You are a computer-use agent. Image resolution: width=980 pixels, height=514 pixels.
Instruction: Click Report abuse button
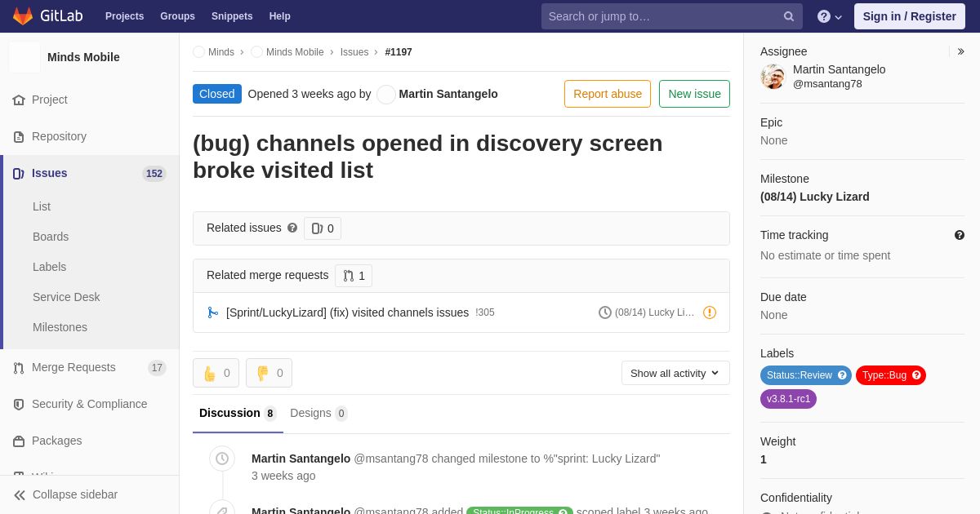[x=608, y=94]
